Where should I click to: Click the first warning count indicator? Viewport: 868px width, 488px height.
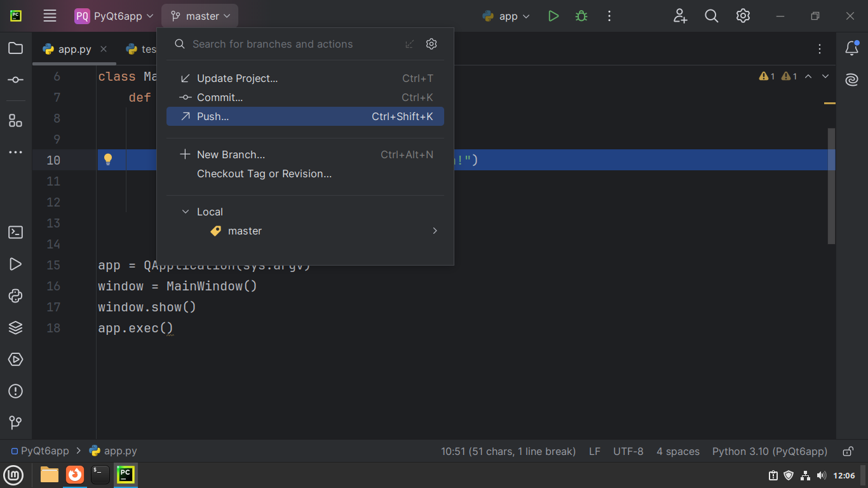(767, 76)
